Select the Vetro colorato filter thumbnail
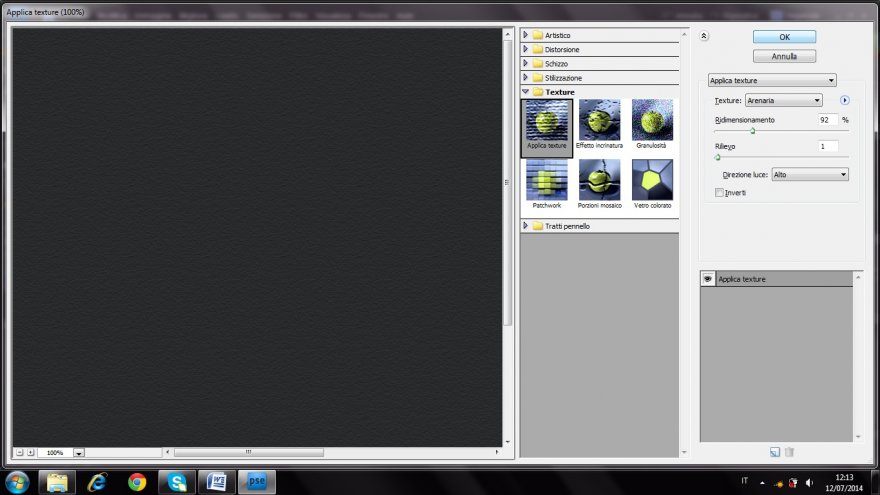The width and height of the screenshot is (880, 495). coord(652,179)
